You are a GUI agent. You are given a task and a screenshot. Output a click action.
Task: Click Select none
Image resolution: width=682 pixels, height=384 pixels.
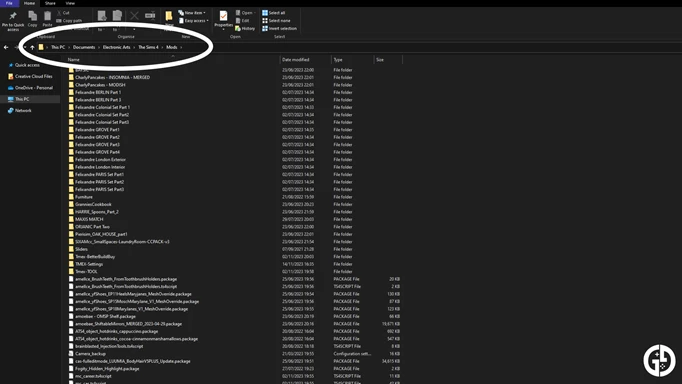(x=276, y=20)
